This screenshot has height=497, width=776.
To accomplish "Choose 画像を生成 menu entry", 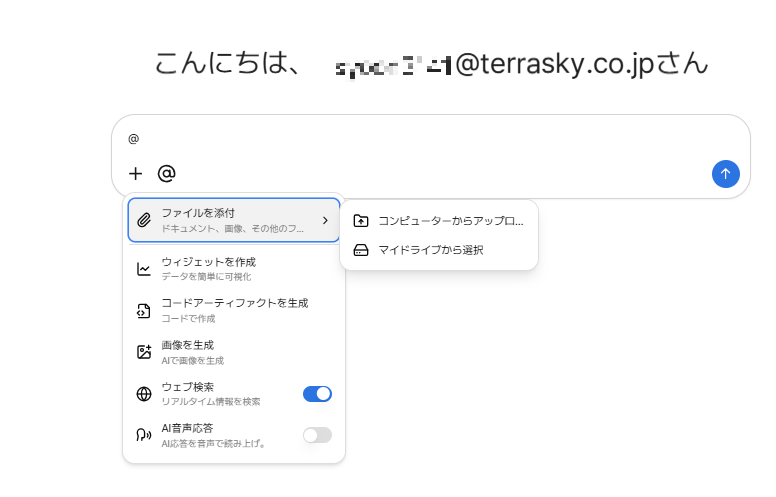I will point(234,352).
